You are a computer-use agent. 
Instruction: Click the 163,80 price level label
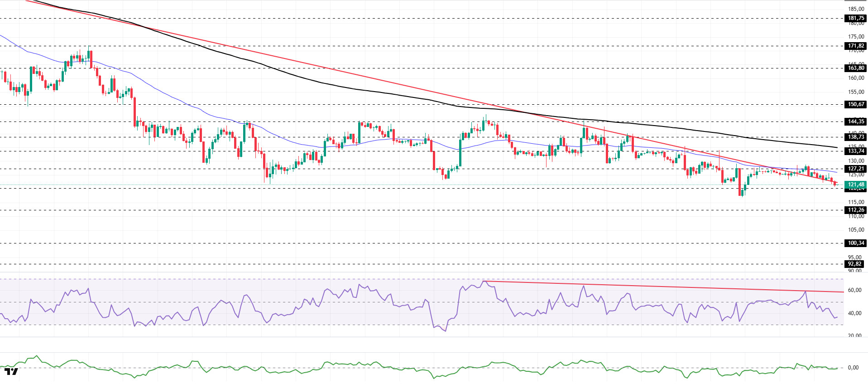[855, 68]
